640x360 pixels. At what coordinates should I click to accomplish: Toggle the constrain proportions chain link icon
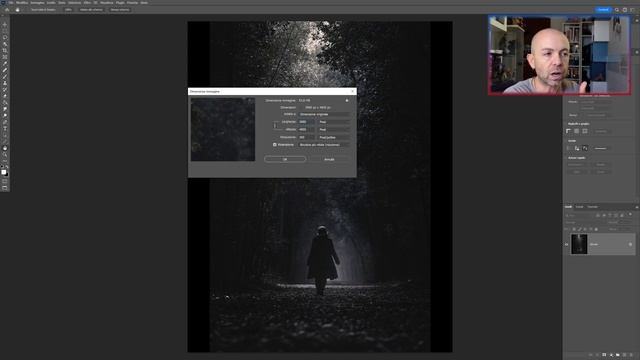coord(276,126)
